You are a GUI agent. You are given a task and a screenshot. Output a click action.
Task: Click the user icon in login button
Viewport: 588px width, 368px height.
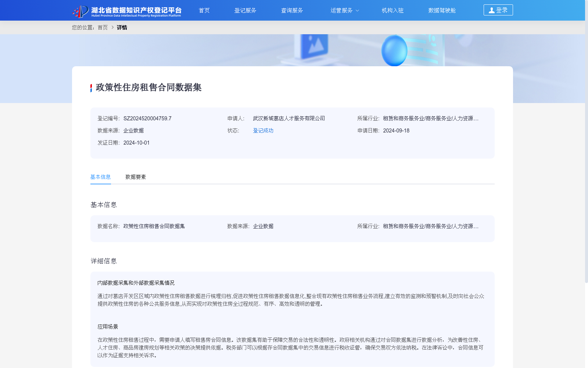click(492, 10)
